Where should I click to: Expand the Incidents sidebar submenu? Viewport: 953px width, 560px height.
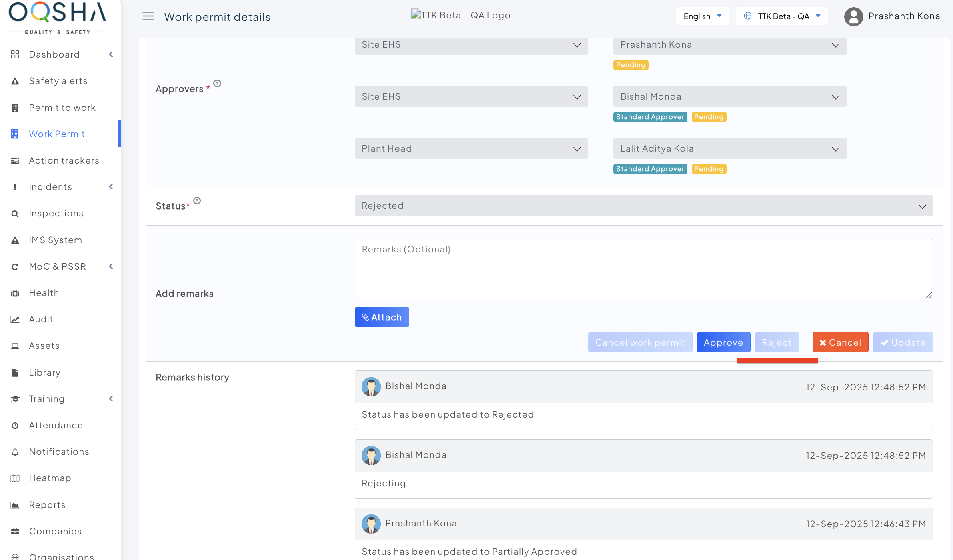pos(111,187)
